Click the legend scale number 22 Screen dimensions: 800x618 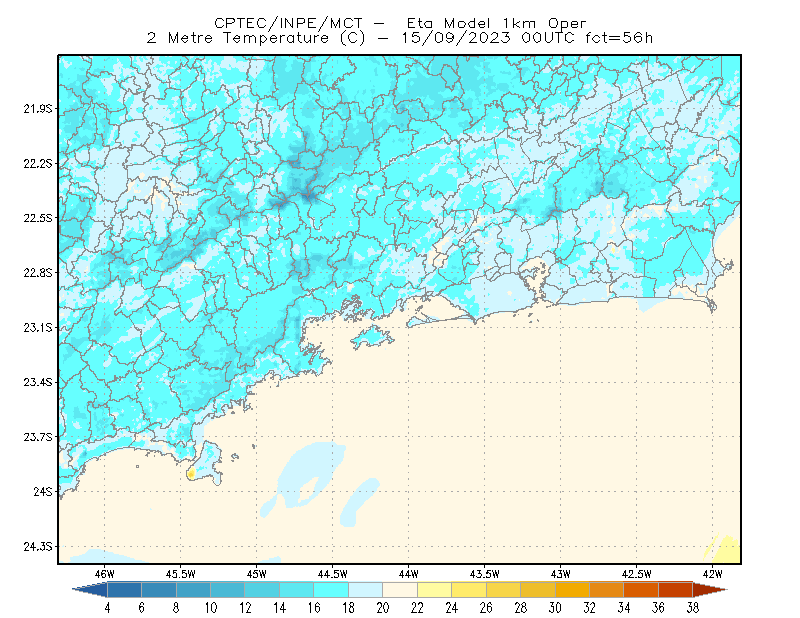(x=417, y=608)
